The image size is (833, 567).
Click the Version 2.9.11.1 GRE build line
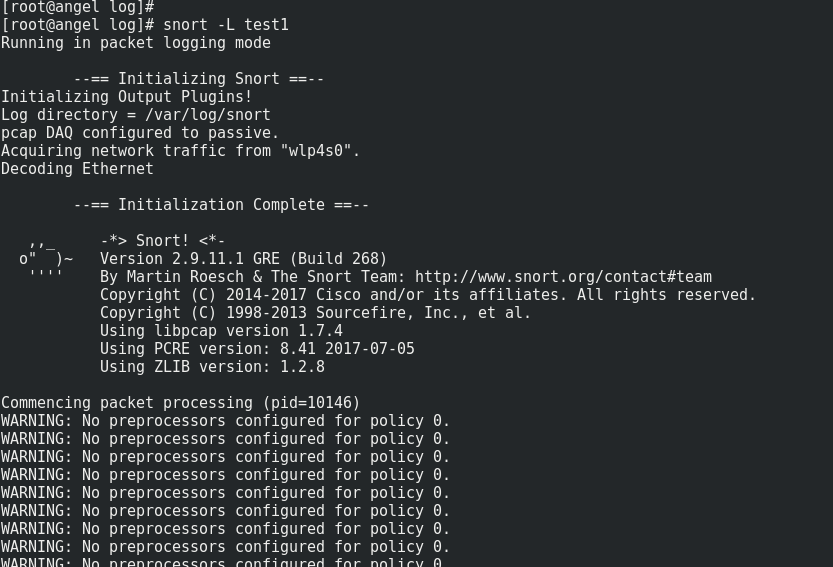[243, 259]
